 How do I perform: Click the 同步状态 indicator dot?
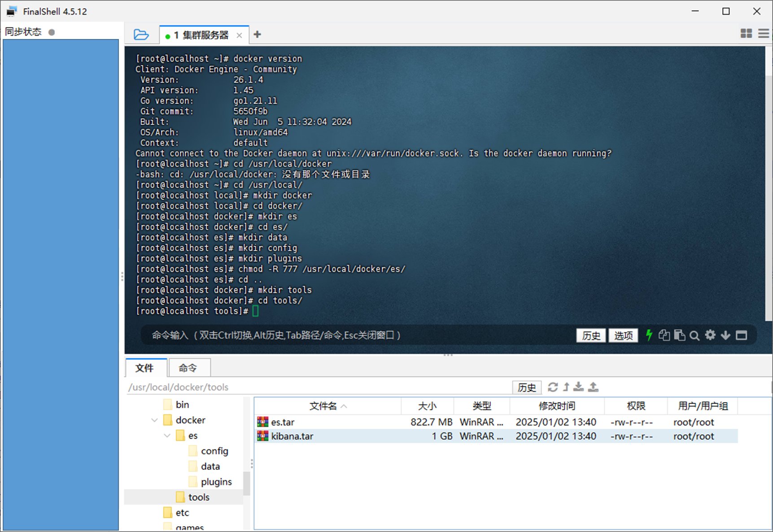pos(52,32)
